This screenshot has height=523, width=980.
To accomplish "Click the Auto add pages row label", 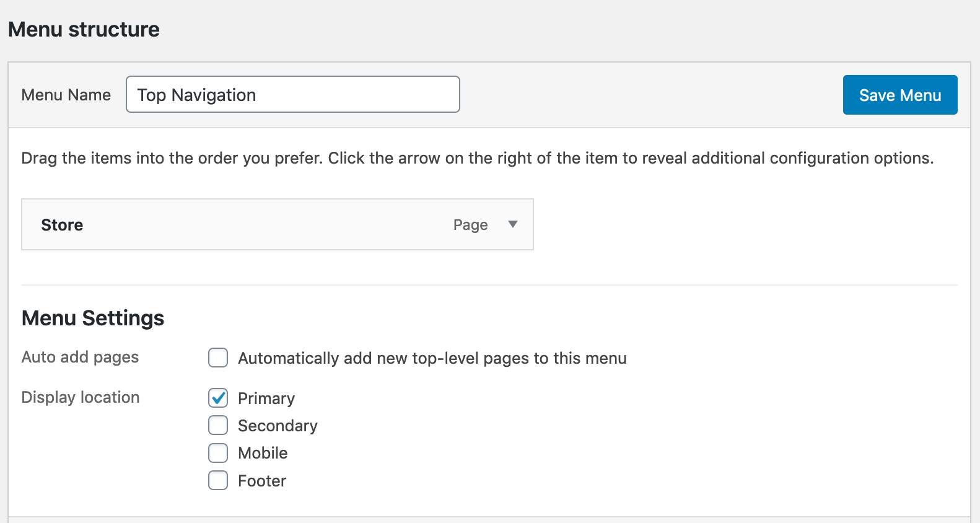I will 80,357.
